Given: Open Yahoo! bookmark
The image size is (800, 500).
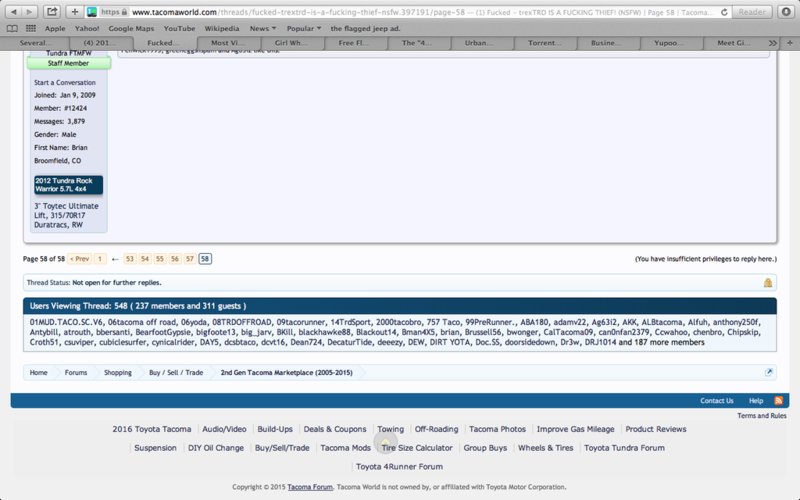Looking at the screenshot, I should (x=87, y=29).
